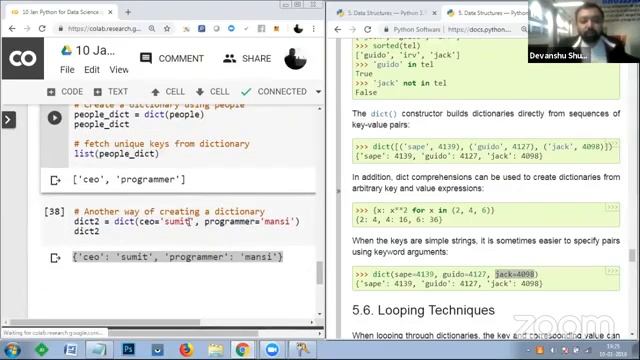Close the 10 Jan Python for Data Science tab

(110, 12)
